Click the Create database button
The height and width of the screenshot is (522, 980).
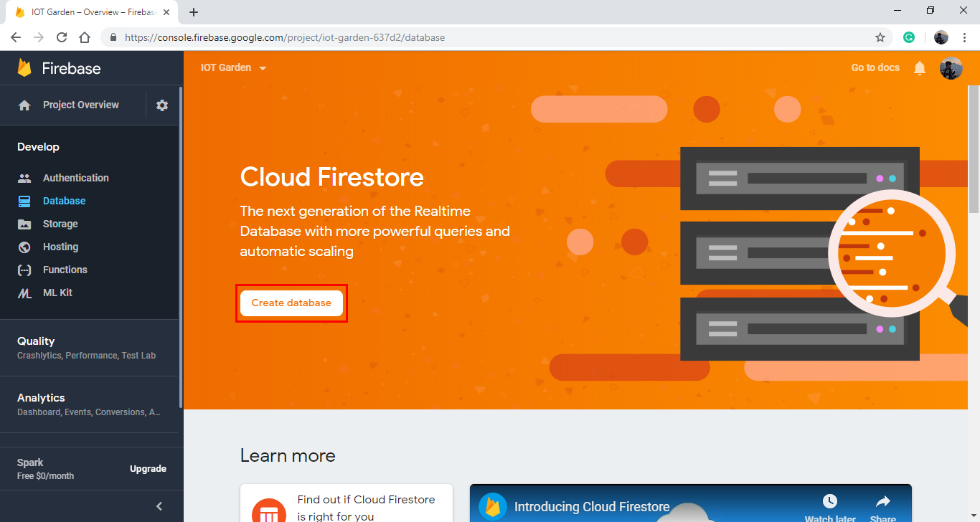pyautogui.click(x=291, y=303)
